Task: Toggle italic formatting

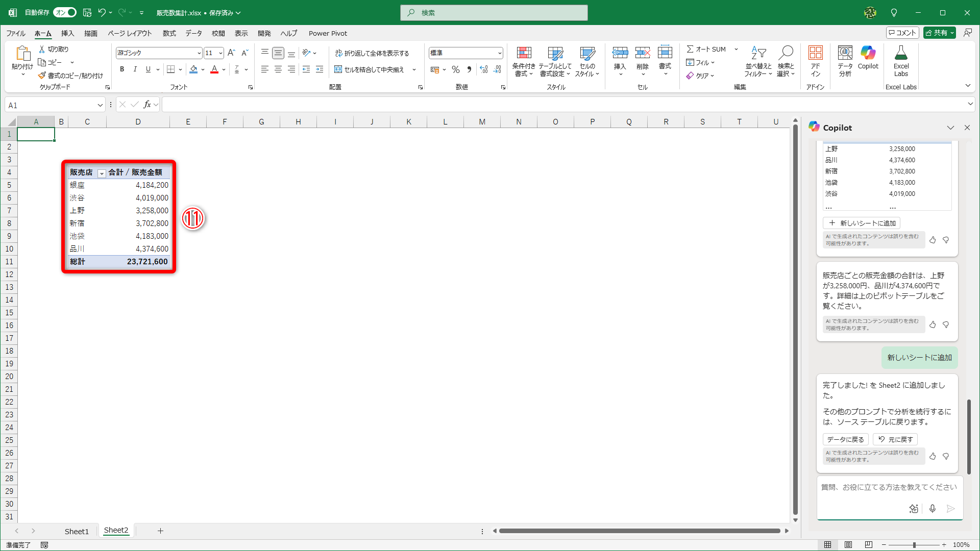Action: pos(135,69)
